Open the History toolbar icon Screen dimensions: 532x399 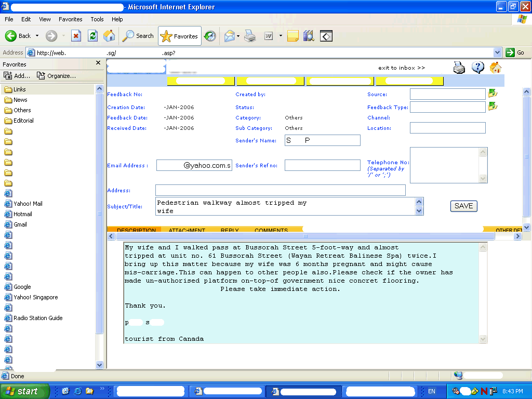[x=210, y=36]
